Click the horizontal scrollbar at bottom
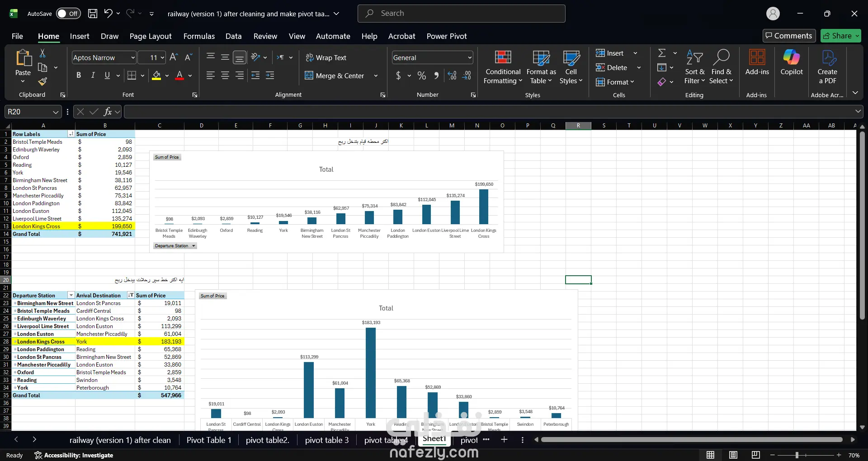 tap(692, 439)
